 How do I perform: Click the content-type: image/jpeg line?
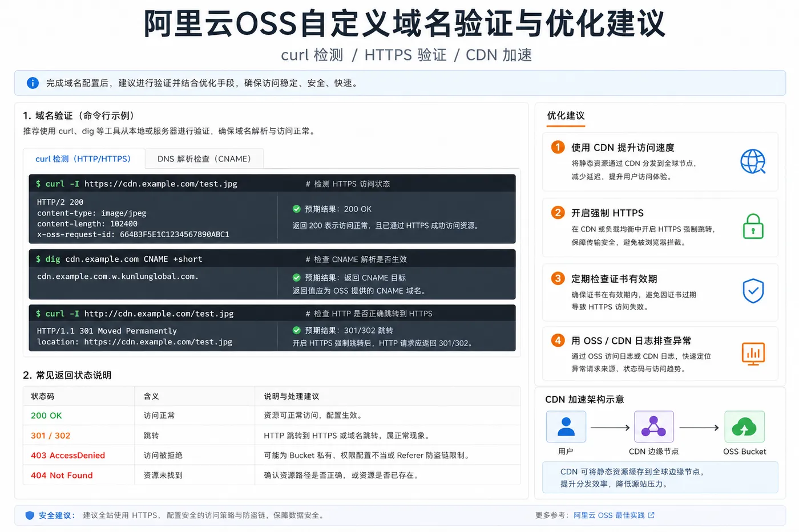tap(91, 213)
